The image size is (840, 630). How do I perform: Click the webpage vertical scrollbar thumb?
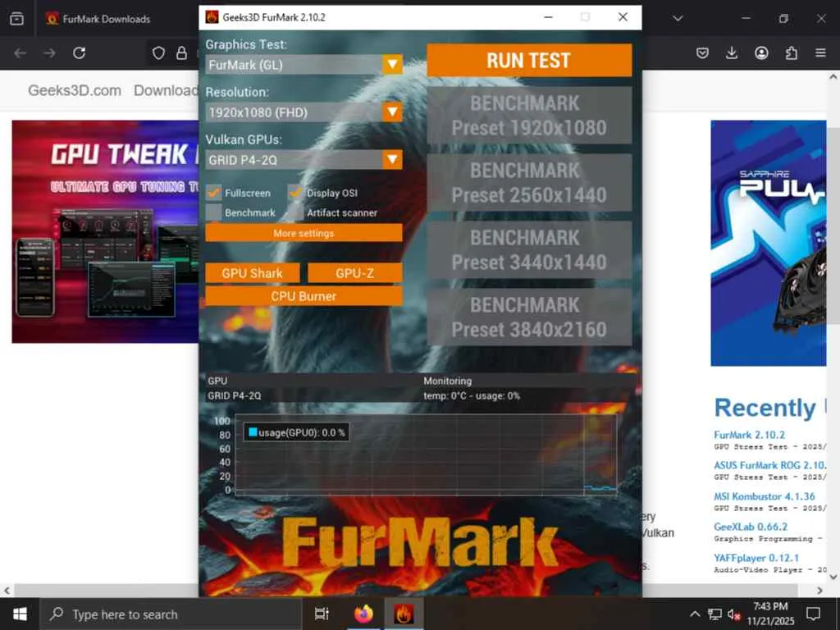tap(833, 226)
